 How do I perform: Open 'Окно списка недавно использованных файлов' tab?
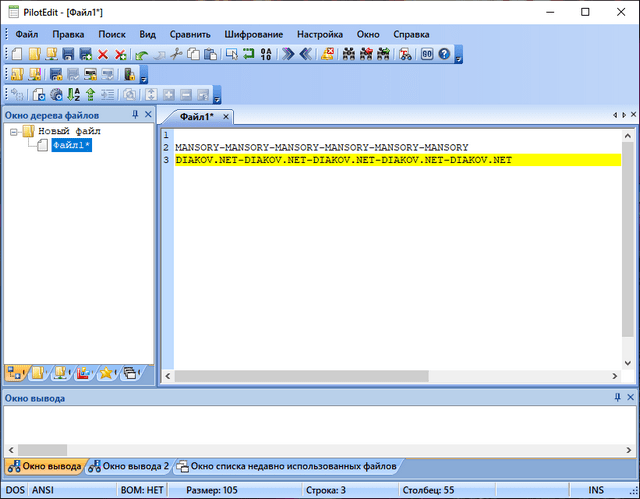pyautogui.click(x=287, y=466)
